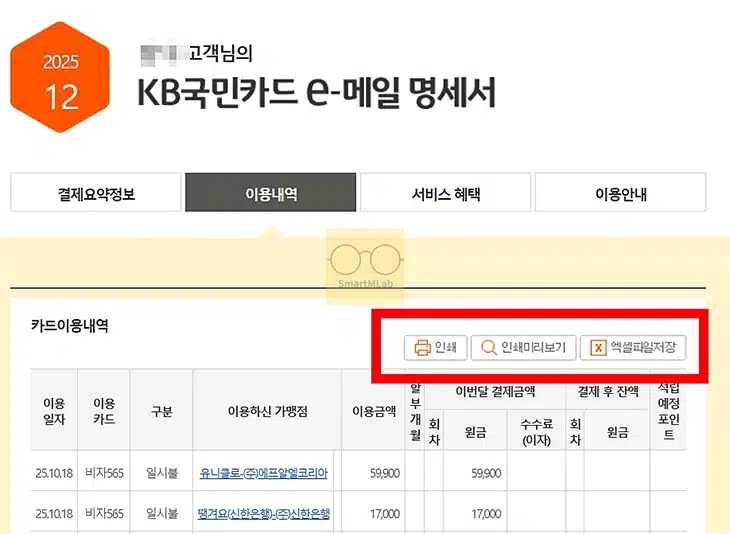730x534 pixels.
Task: Click the KB국민카드 e-메일 명세서 title
Action: pyautogui.click(x=317, y=92)
